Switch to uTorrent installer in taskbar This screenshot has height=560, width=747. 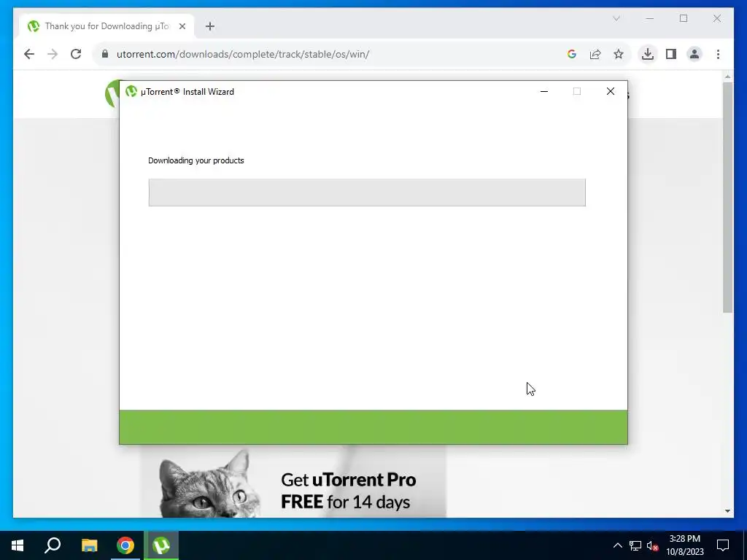click(x=161, y=545)
